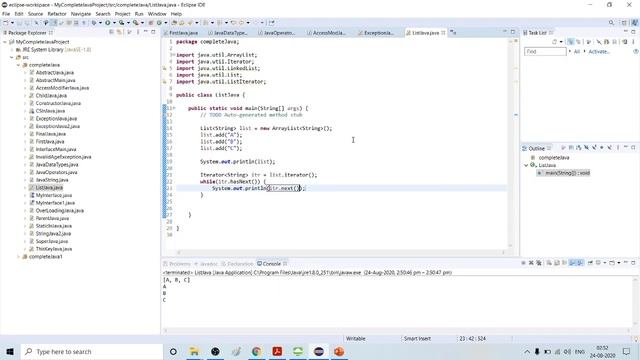Screen dimensions: 640x360
Task: Click the editor vertical scrollbar
Action: pos(510,143)
